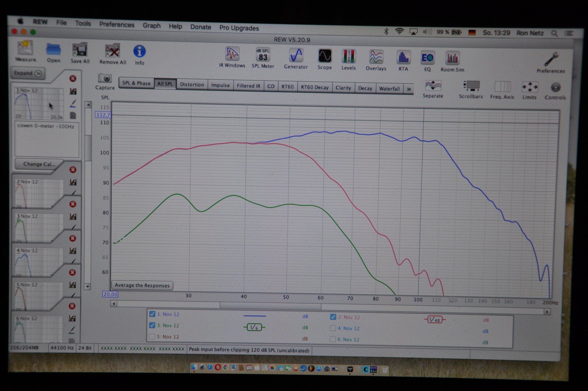The image size is (588, 391).
Task: Remove measurement 1 with red X
Action: (73, 78)
